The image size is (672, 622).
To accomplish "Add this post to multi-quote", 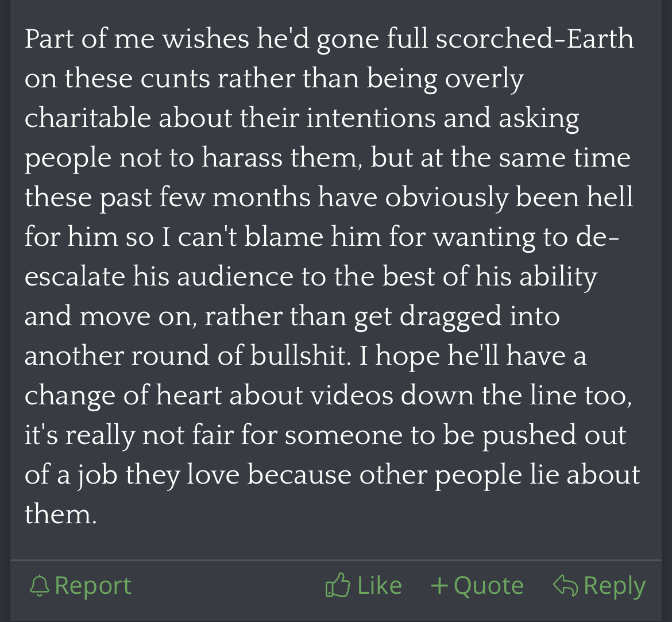I will point(477,586).
